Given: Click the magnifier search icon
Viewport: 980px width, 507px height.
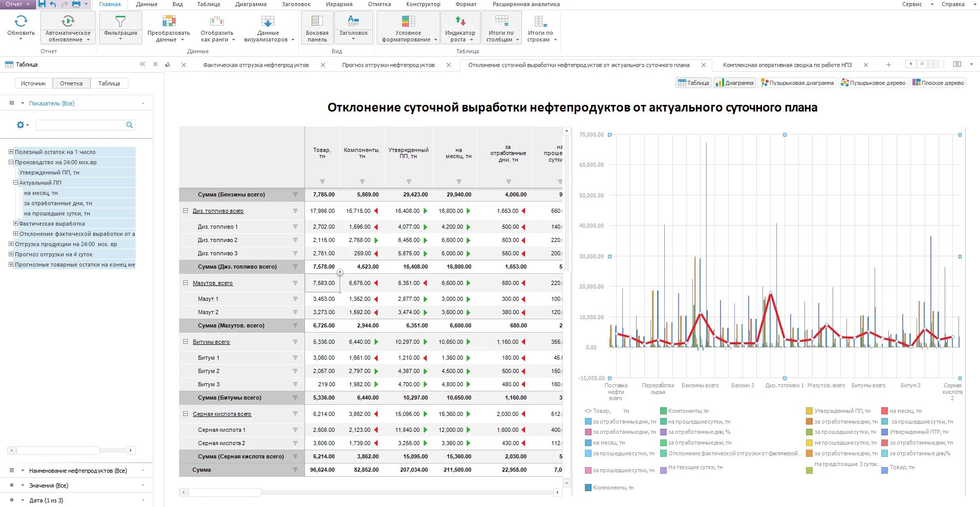Looking at the screenshot, I should point(129,125).
